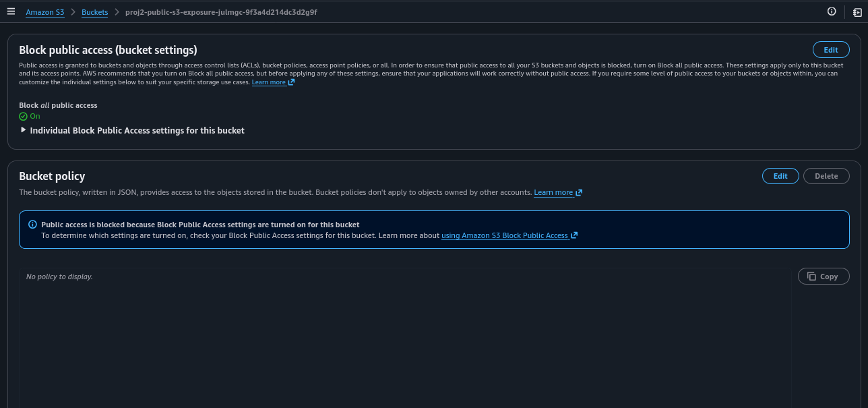Click 'Public access is blocked' alert heading

[200, 225]
